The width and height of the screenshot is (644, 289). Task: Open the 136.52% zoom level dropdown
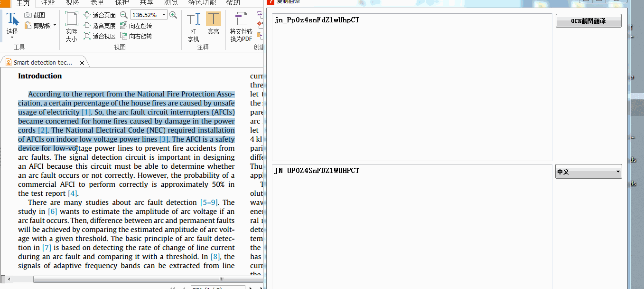tap(164, 15)
